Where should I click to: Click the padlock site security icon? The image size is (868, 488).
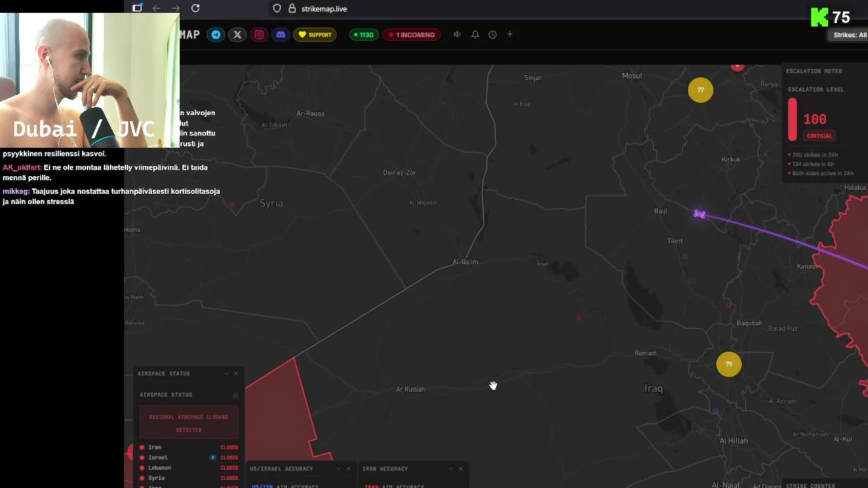[x=292, y=8]
